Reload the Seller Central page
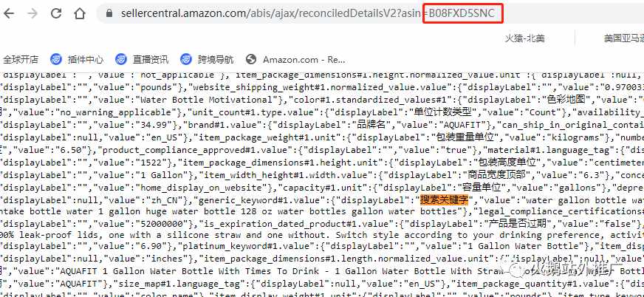644x297 pixels. click(56, 13)
